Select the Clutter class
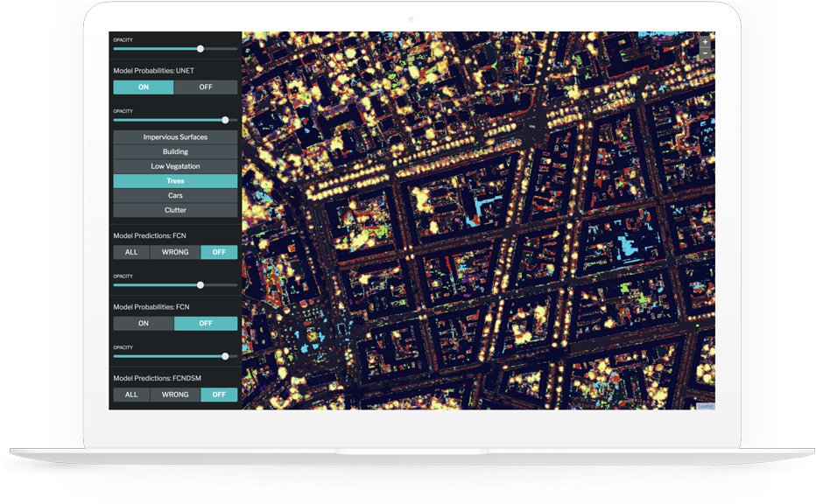This screenshot has height=504, width=816. (175, 210)
